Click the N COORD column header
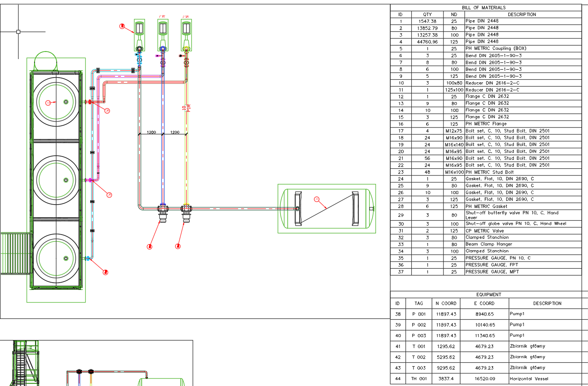 [446, 303]
